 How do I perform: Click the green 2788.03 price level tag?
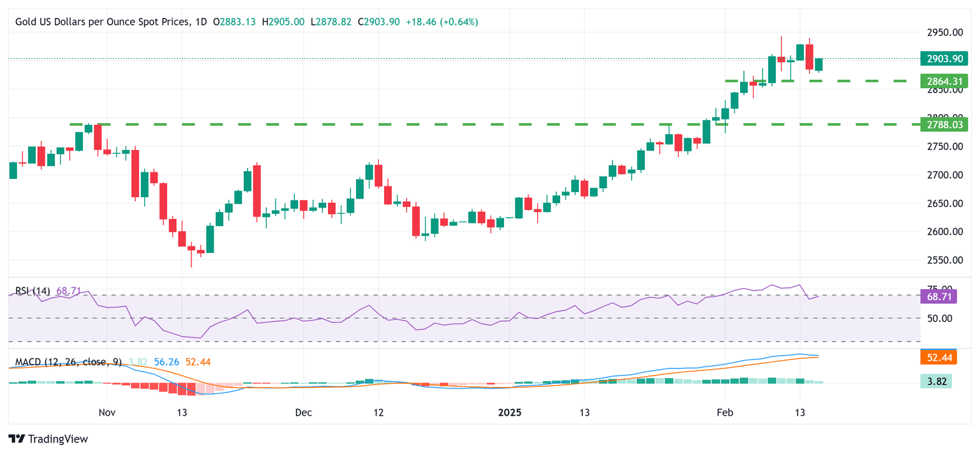(944, 124)
